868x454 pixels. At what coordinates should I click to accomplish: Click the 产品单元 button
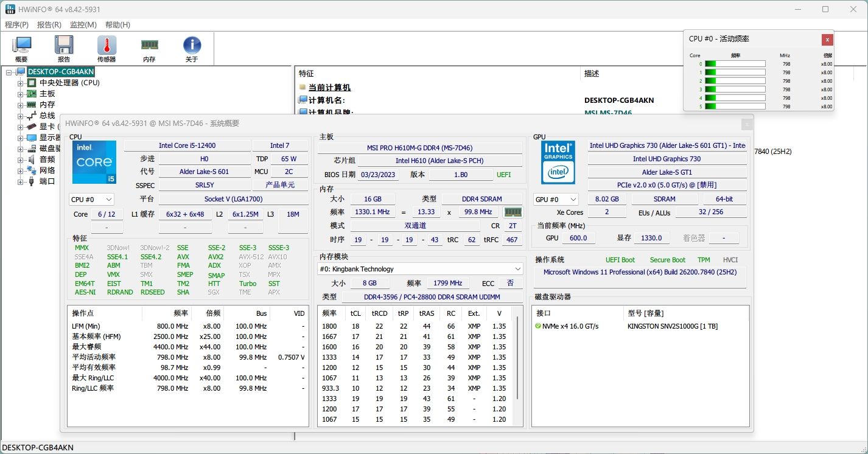tap(280, 184)
